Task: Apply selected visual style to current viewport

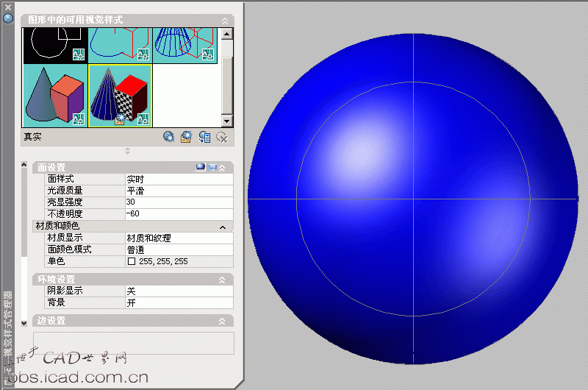Action: (187, 136)
